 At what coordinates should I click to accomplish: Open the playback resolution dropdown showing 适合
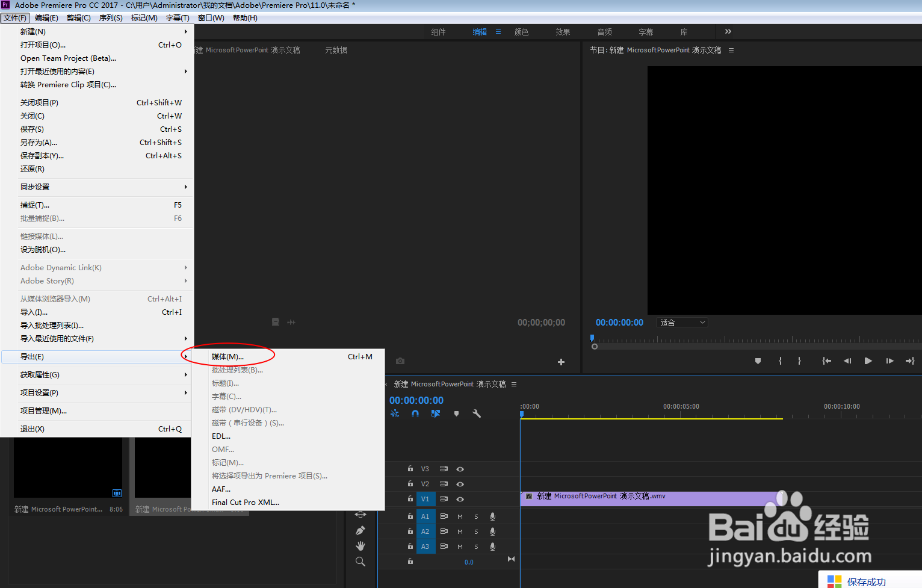click(x=682, y=322)
